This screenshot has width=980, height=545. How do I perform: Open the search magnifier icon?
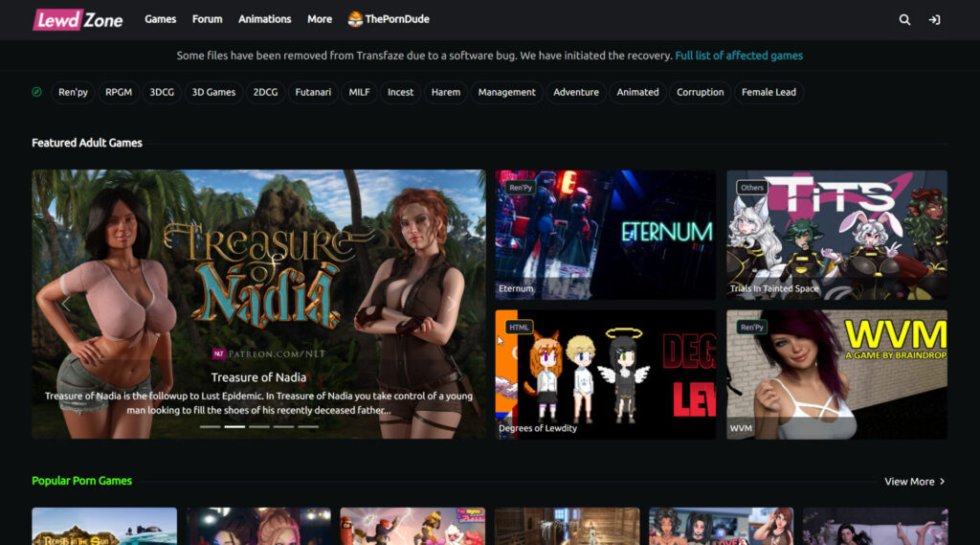[x=904, y=20]
